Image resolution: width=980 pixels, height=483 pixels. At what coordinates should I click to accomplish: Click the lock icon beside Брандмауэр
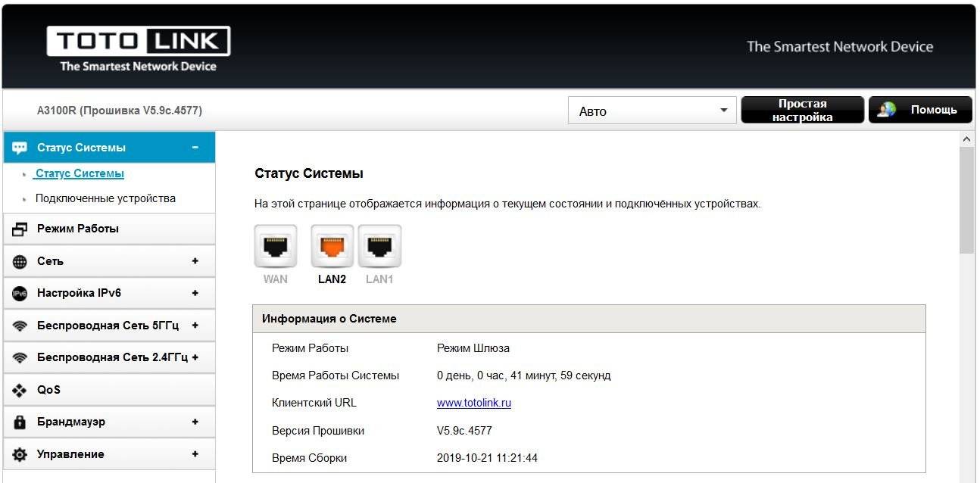[20, 422]
